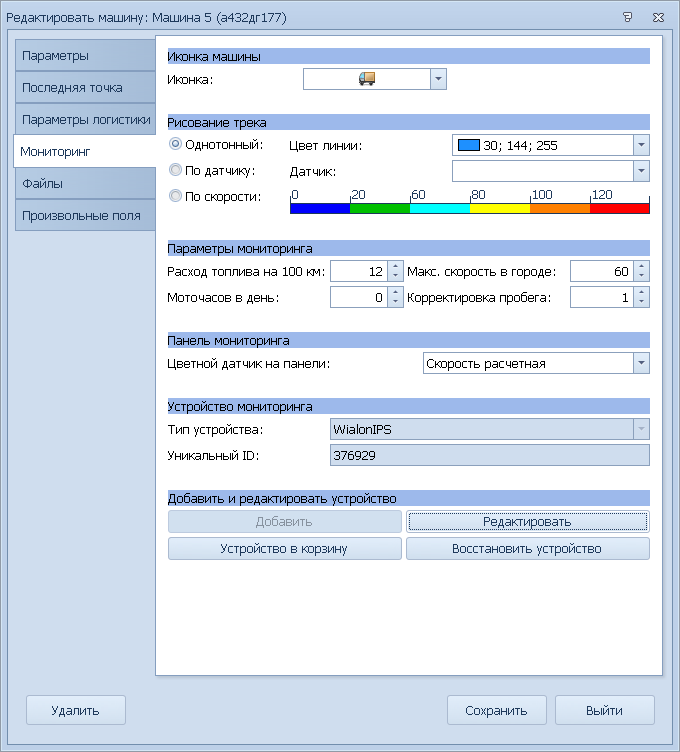680x752 pixels.
Task: Click the Панель мониторинга section header
Action: click(409, 341)
